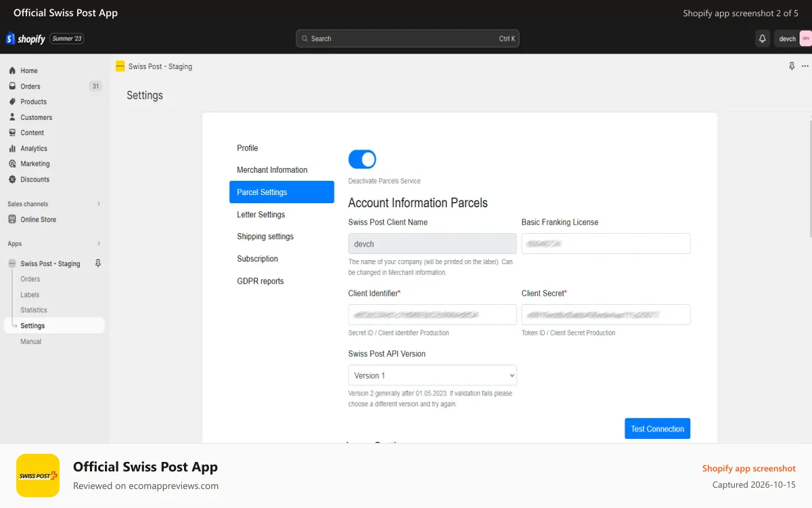Open the Swiss Post API Version dropdown
812x508 pixels.
(x=432, y=375)
